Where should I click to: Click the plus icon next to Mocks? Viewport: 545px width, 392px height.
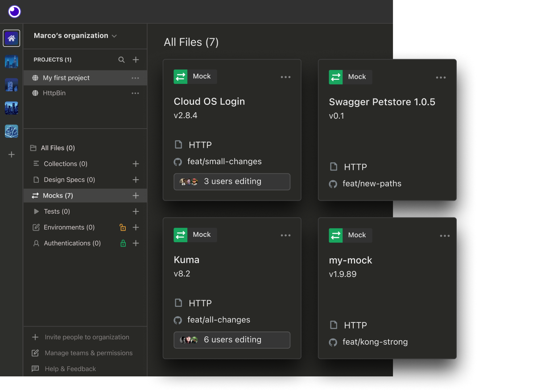click(x=136, y=195)
